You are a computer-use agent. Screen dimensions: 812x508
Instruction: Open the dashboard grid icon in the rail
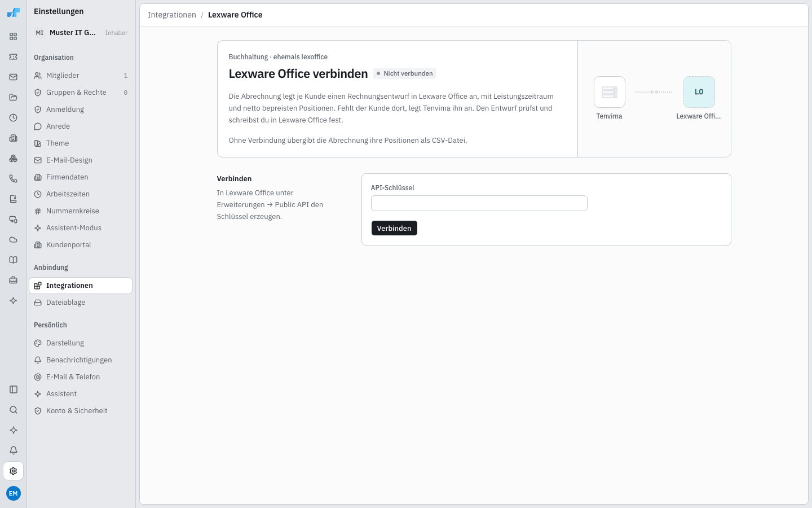(13, 37)
